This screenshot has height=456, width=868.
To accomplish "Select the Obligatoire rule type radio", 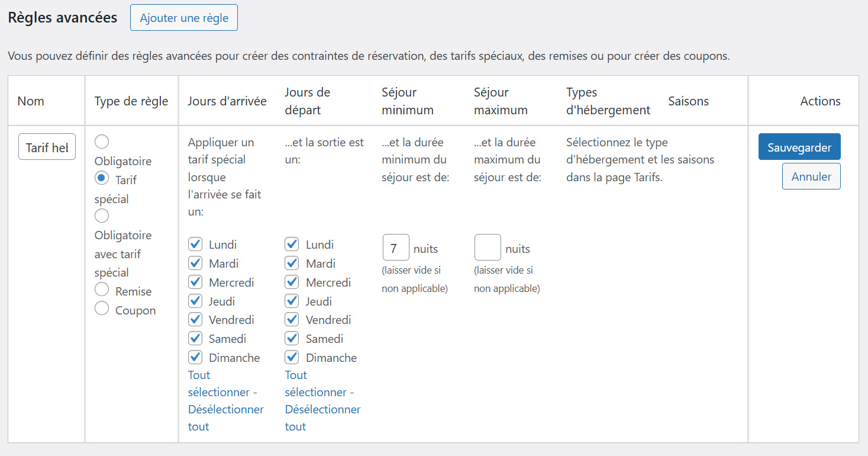I will [102, 142].
